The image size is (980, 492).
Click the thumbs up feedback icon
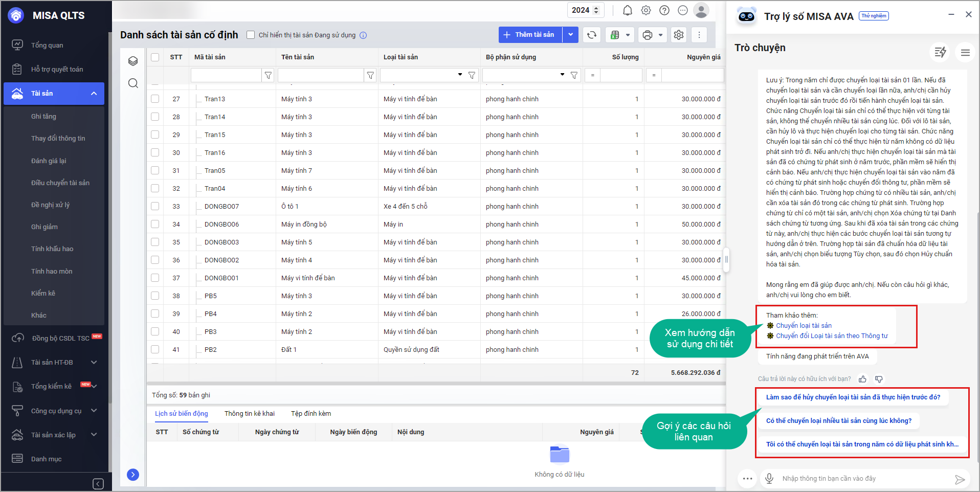(863, 379)
